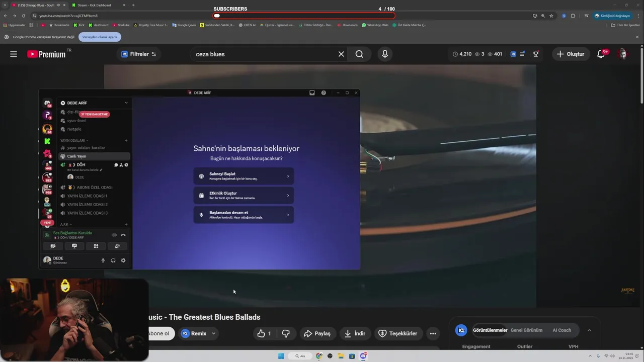Viewport: 644px width, 362px height.
Task: Collapse A.F.K category
Action: (x=65, y=224)
